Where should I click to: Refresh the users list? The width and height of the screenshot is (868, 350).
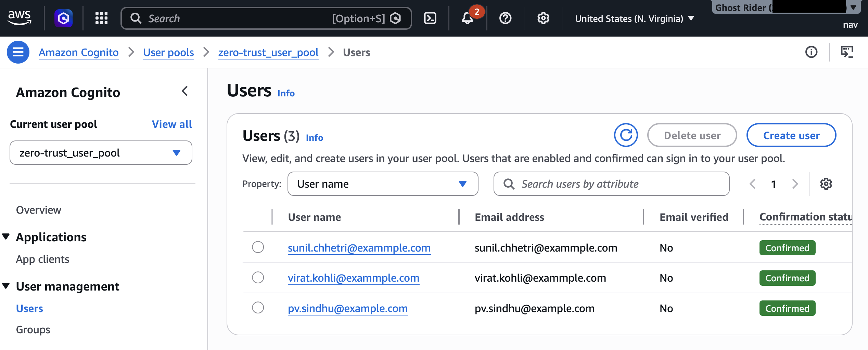pyautogui.click(x=626, y=135)
